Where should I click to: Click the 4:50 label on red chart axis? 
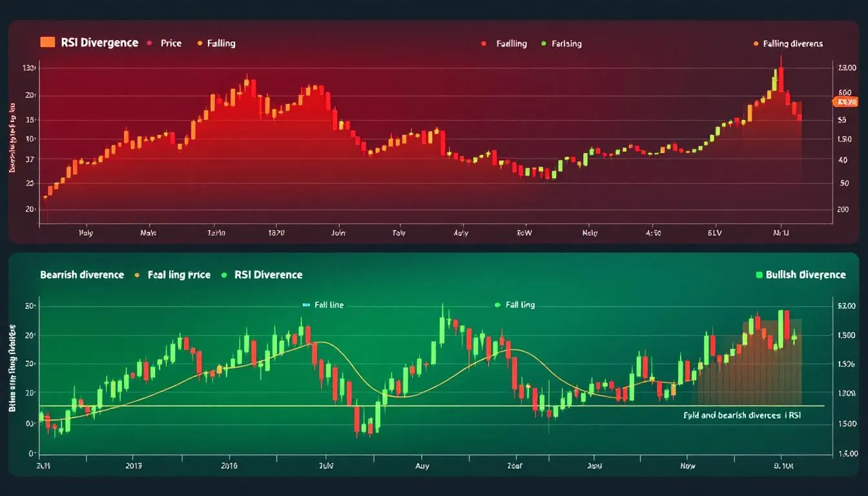pos(653,232)
